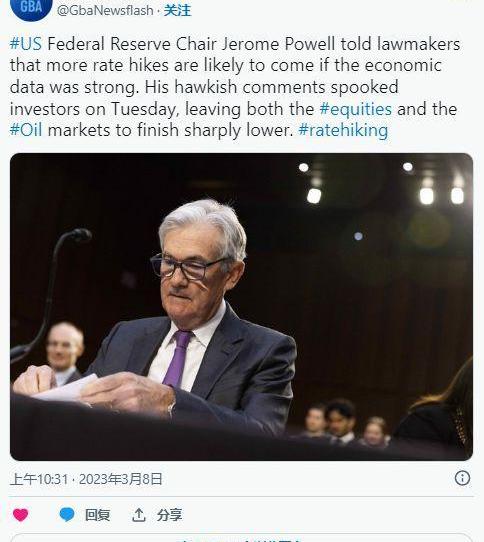Open the #equities hashtag
The height and width of the screenshot is (542, 484).
click(355, 109)
